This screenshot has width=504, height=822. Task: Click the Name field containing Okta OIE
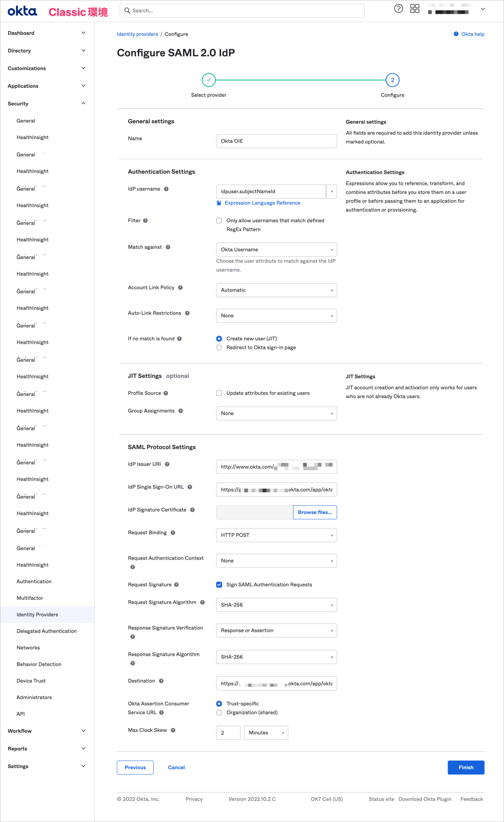coord(276,141)
